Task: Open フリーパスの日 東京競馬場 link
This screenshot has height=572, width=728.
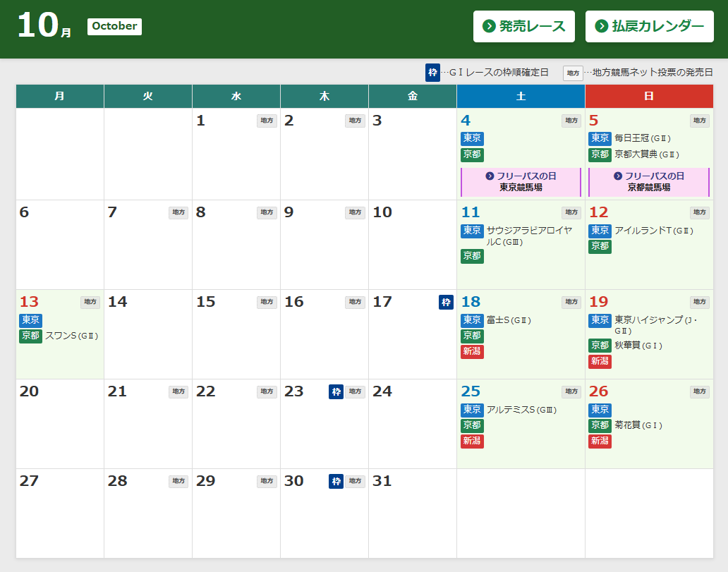Action: [521, 182]
